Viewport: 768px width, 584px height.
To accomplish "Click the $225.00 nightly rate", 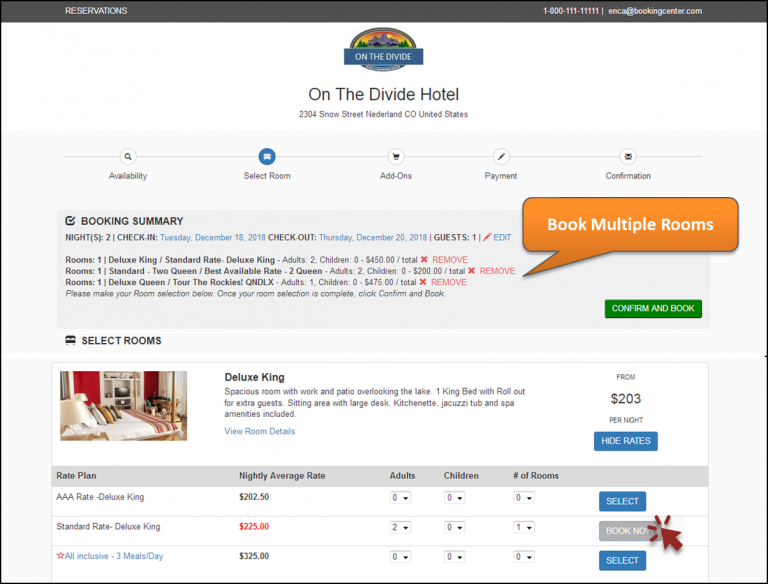I will [x=254, y=527].
